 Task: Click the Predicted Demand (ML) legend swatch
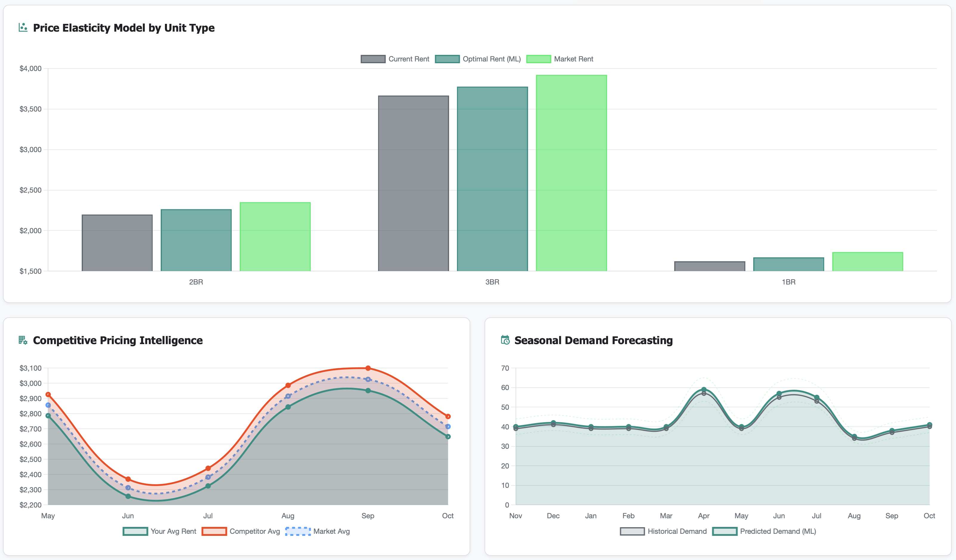[725, 531]
